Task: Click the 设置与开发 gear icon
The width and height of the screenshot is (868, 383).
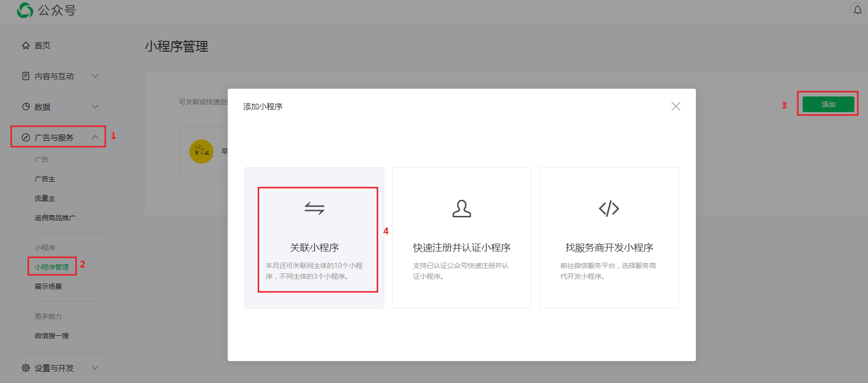Action: [26, 368]
